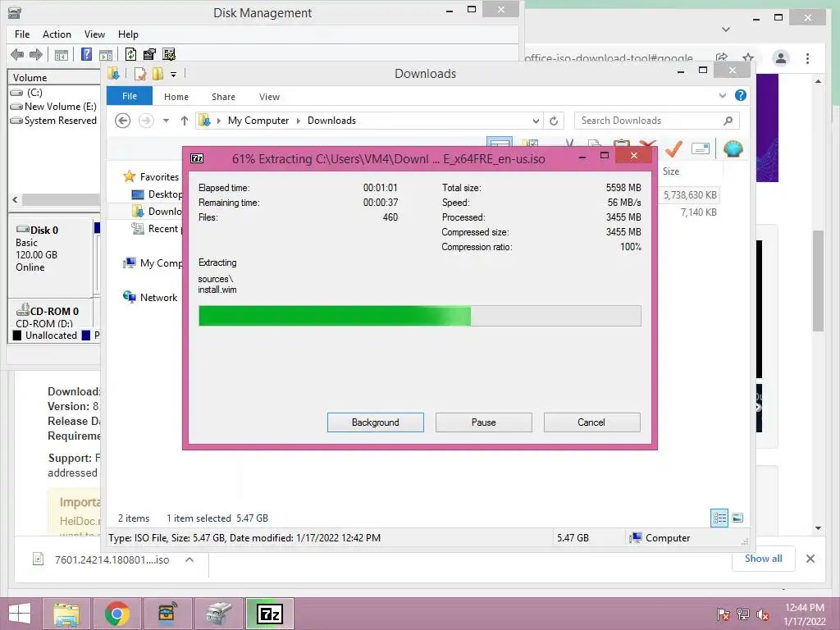The width and height of the screenshot is (840, 630).
Task: Open View menu in Disk Management
Action: pyautogui.click(x=94, y=34)
